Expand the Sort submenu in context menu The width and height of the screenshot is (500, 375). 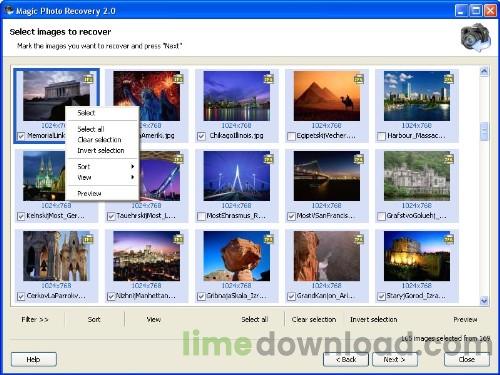(x=102, y=166)
